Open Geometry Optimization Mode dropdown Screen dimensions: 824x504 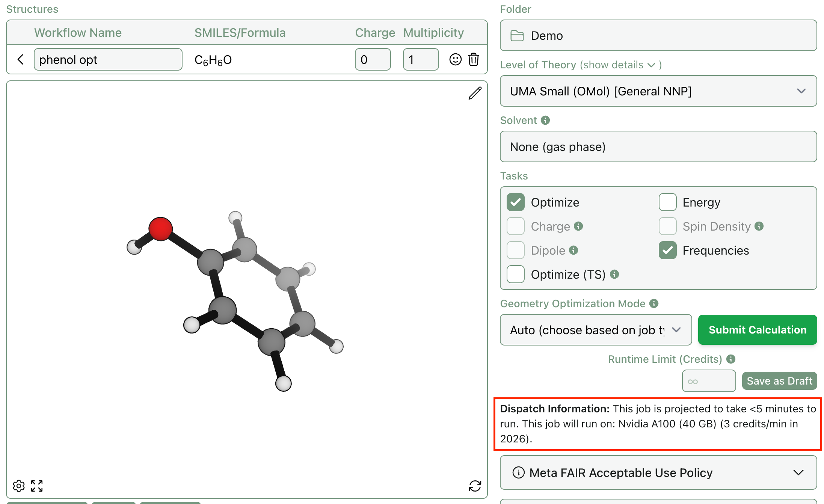pos(596,330)
